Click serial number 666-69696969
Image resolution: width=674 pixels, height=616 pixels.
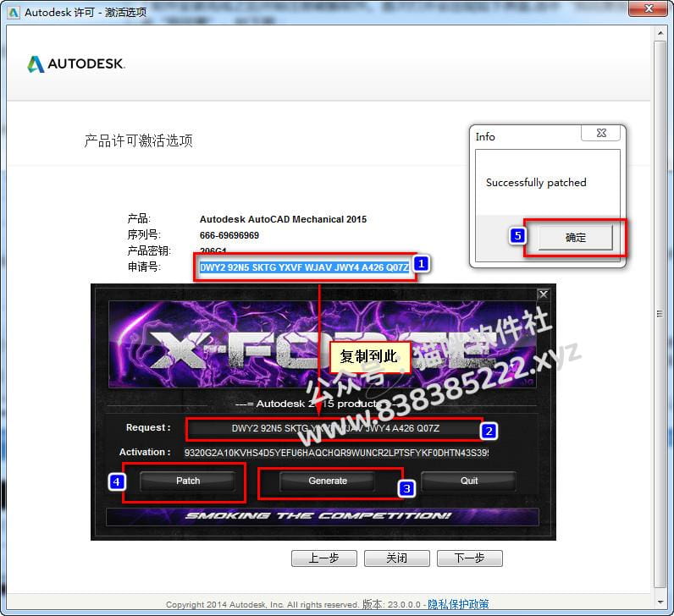229,235
